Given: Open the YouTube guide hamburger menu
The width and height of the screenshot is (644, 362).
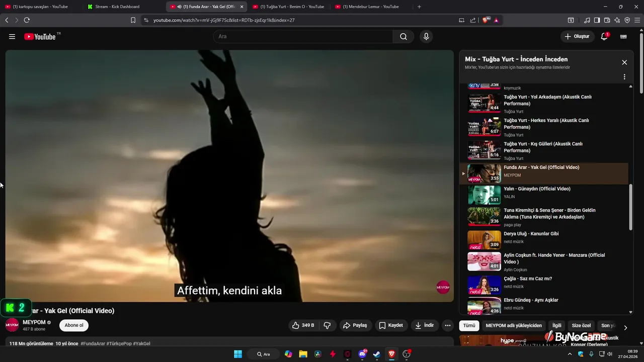Looking at the screenshot, I should click(x=12, y=37).
